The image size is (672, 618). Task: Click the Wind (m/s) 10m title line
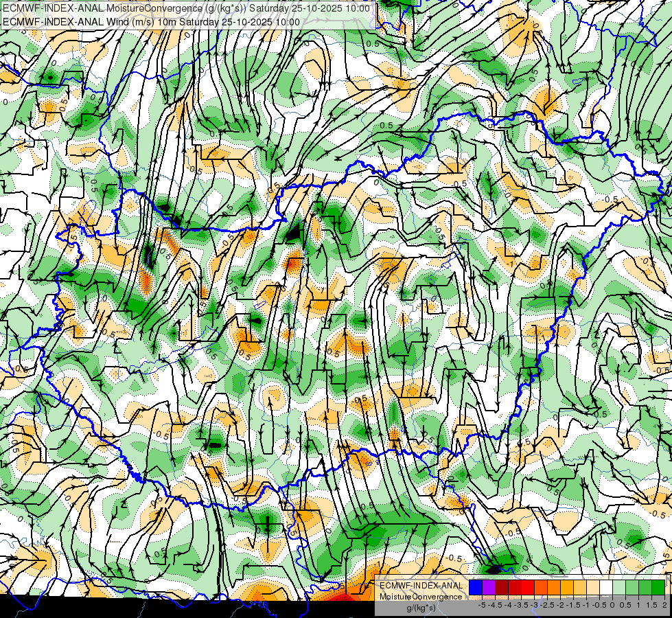[x=151, y=21]
